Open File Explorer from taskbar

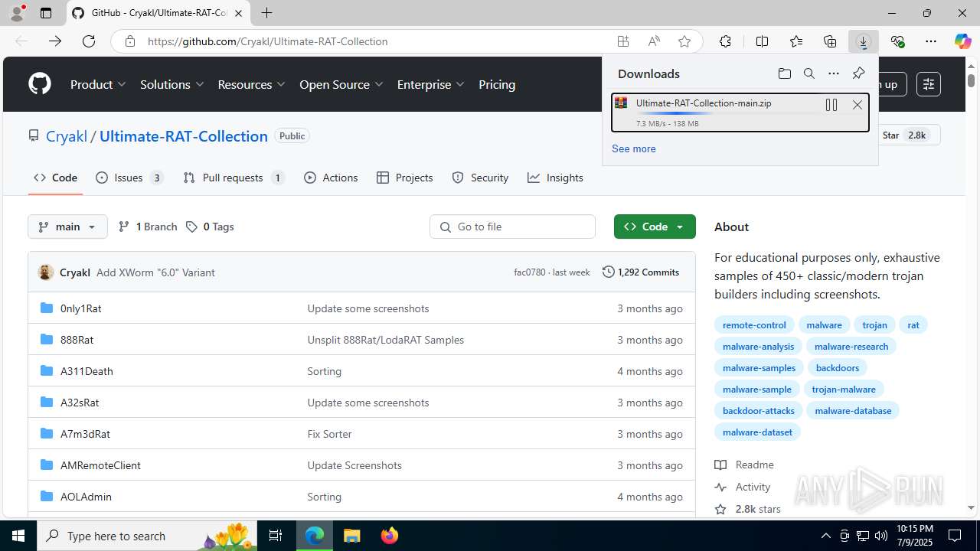click(352, 536)
